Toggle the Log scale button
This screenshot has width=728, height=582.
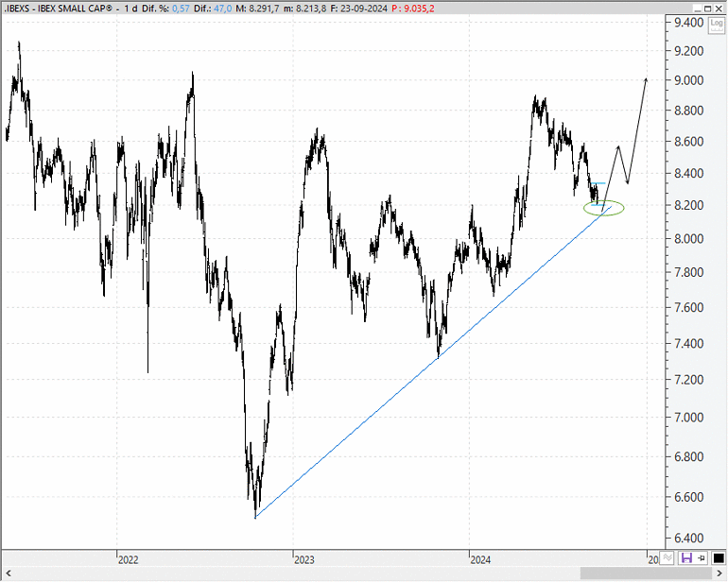pyautogui.click(x=717, y=26)
